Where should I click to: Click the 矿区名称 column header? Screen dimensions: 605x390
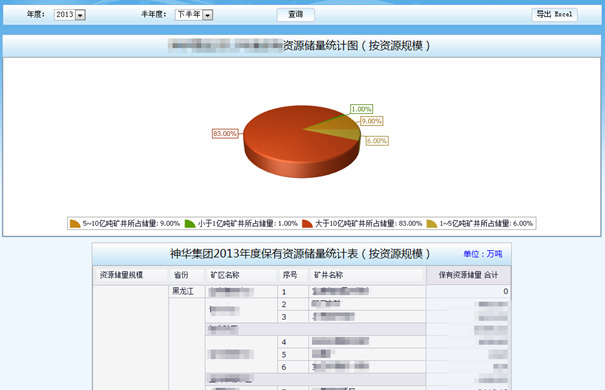[x=225, y=275]
